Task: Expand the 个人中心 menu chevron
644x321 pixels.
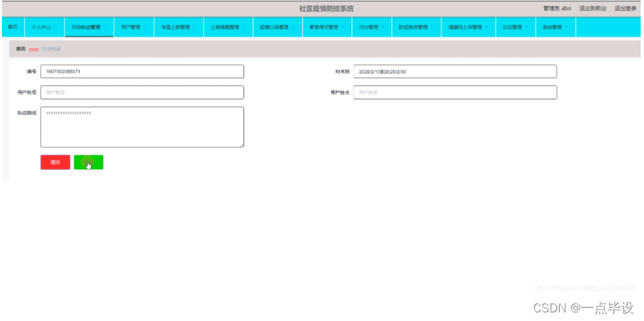Action: coord(56,27)
